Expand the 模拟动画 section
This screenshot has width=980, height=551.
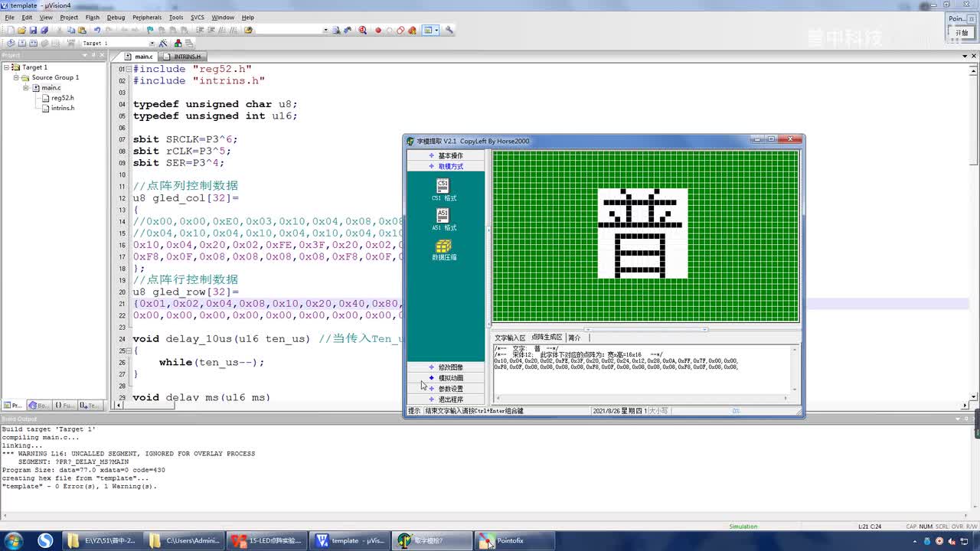tap(446, 378)
